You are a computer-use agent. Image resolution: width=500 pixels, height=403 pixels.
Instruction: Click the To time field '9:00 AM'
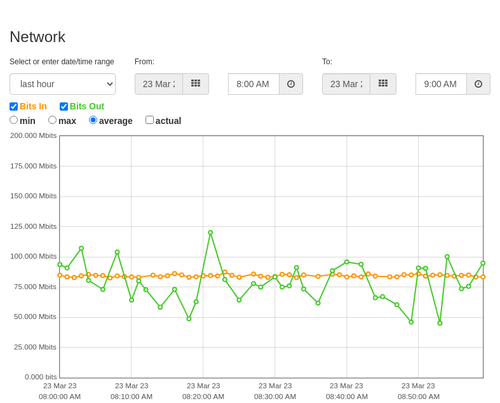(441, 84)
